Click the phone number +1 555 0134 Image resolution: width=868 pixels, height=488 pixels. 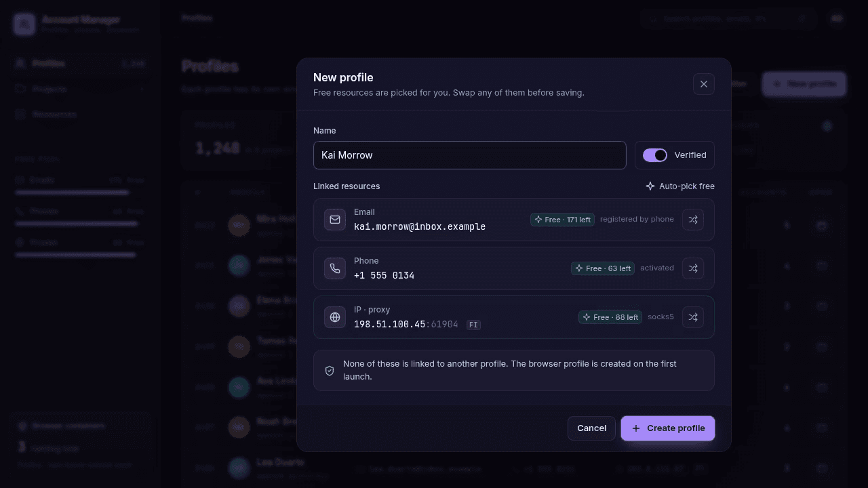pyautogui.click(x=384, y=276)
